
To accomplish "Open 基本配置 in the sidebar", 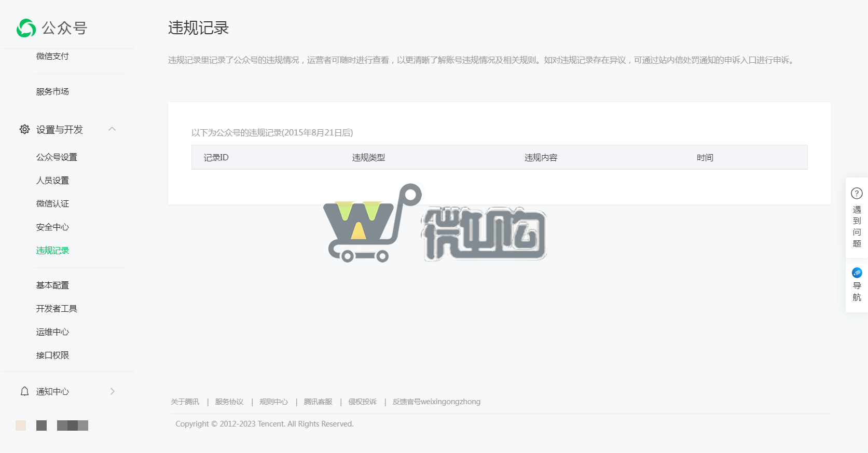I will [52, 285].
